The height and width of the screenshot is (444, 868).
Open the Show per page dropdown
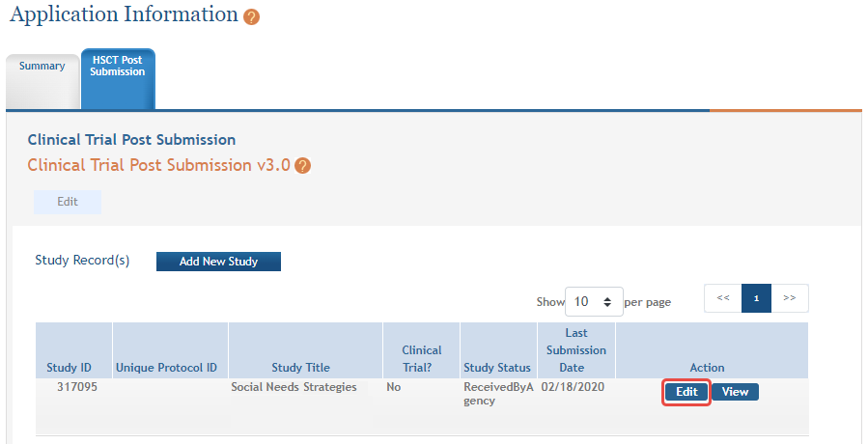click(x=594, y=302)
